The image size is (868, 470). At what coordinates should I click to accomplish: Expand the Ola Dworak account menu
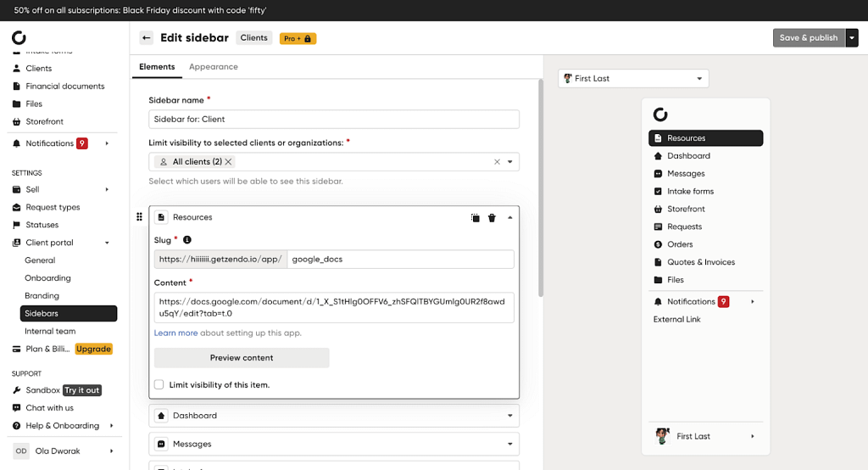coord(111,451)
